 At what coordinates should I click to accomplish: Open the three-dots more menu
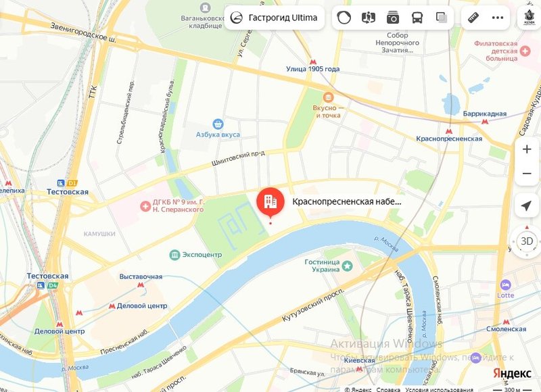pos(498,18)
